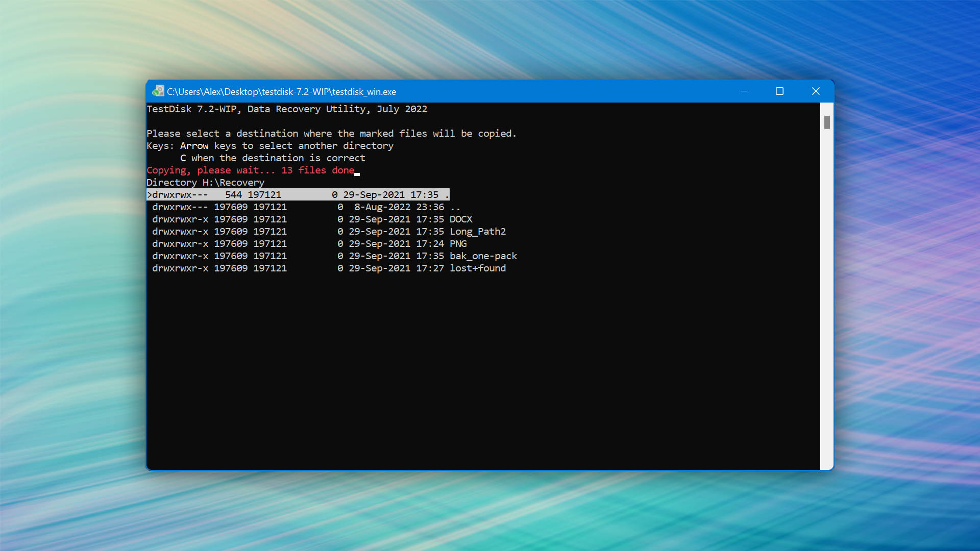Click the 'Directory H:\Recovery' line
The image size is (980, 551).
[x=206, y=183]
